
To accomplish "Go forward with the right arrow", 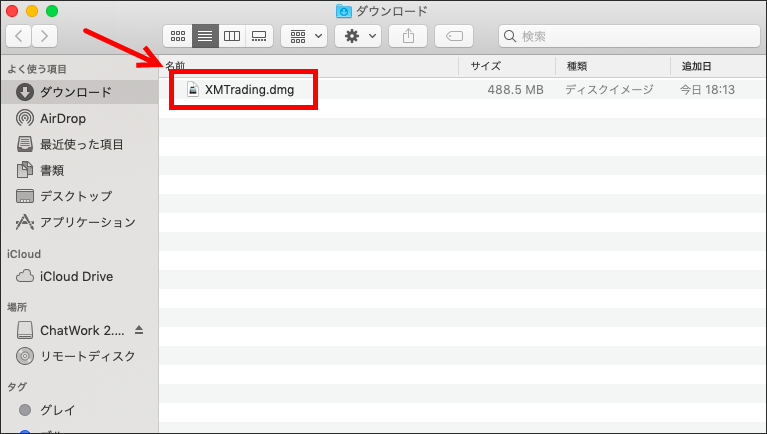I will coord(45,36).
